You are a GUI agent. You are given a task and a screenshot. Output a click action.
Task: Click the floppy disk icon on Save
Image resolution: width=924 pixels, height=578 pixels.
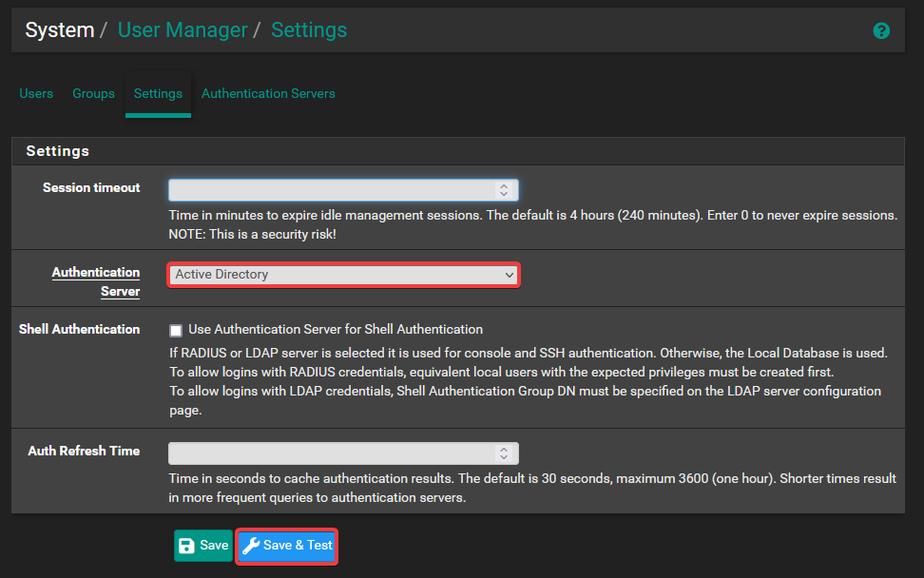[x=187, y=546]
